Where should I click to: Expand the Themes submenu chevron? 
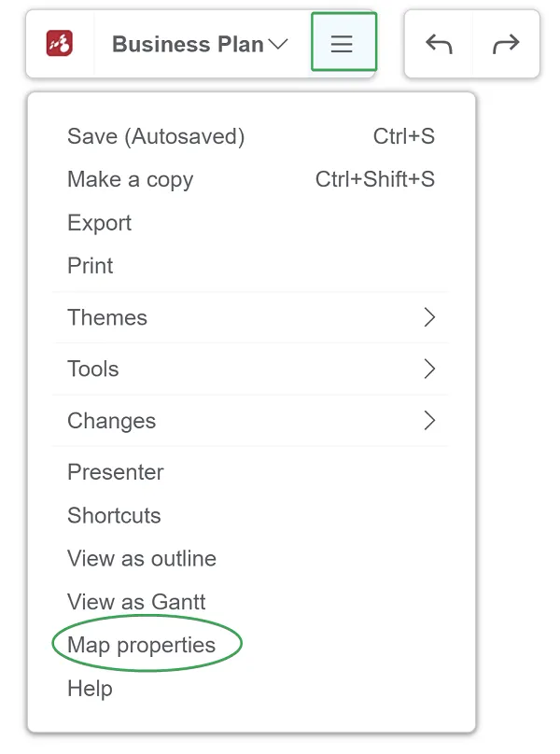[x=429, y=317]
